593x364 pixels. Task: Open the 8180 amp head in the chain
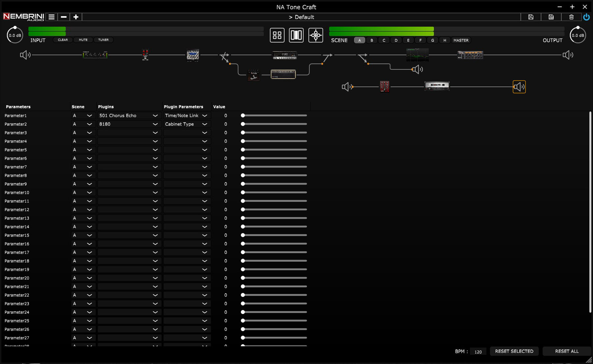coord(285,55)
